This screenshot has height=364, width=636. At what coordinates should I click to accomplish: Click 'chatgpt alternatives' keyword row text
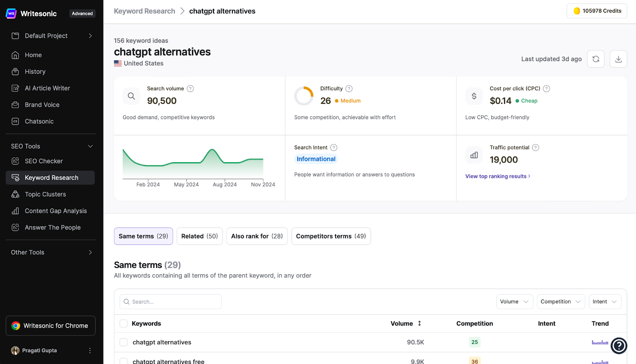(x=162, y=342)
